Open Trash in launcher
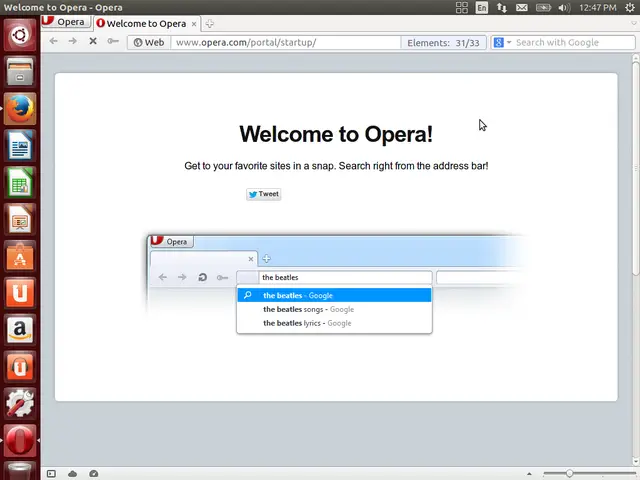 coord(20,471)
